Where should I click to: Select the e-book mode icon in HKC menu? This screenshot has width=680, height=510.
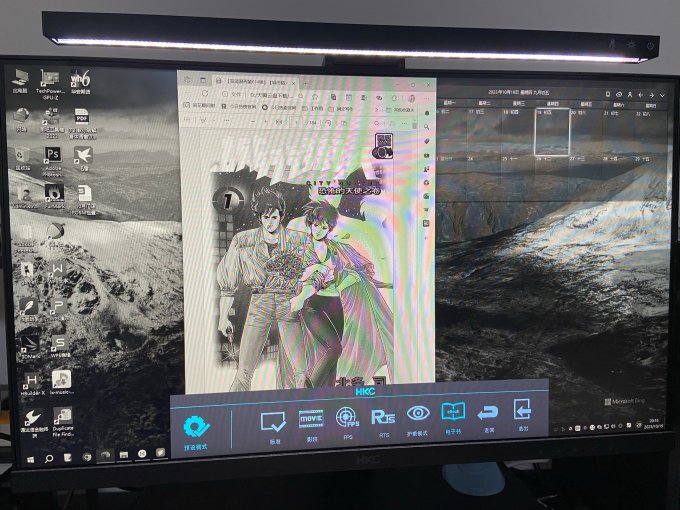coord(453,412)
